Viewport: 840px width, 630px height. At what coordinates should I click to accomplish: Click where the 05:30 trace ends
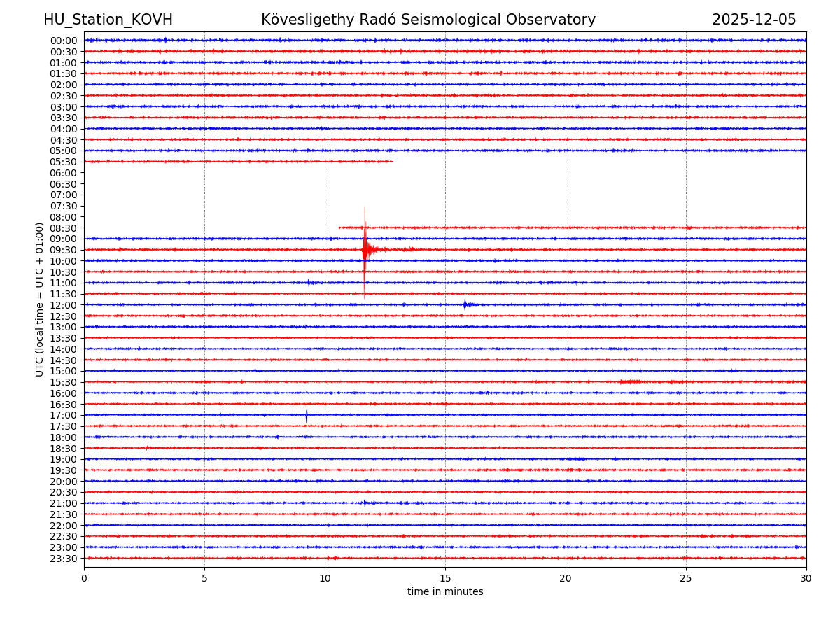(x=392, y=162)
